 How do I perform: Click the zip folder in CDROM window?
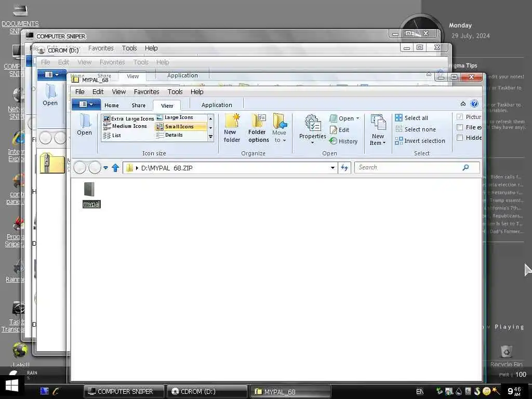point(52,163)
